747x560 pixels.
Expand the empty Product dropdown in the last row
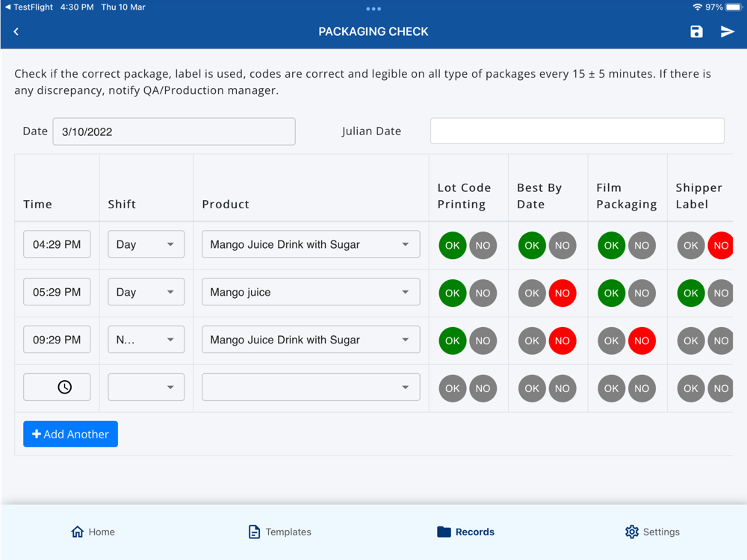tap(311, 388)
